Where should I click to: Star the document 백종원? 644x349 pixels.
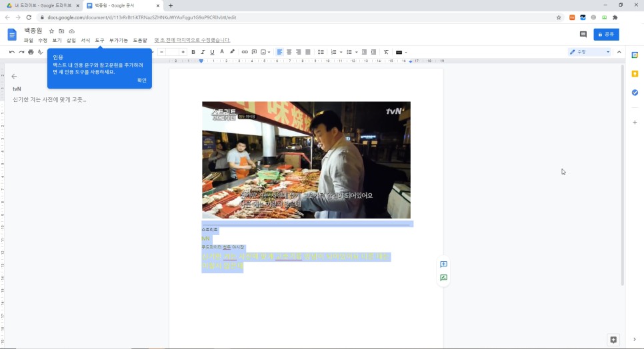point(51,31)
